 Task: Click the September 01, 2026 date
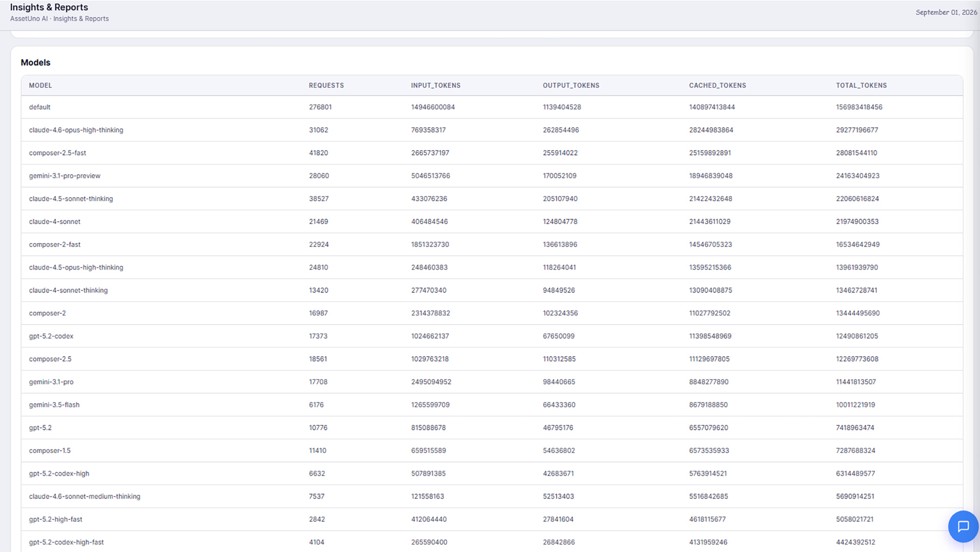pyautogui.click(x=946, y=12)
